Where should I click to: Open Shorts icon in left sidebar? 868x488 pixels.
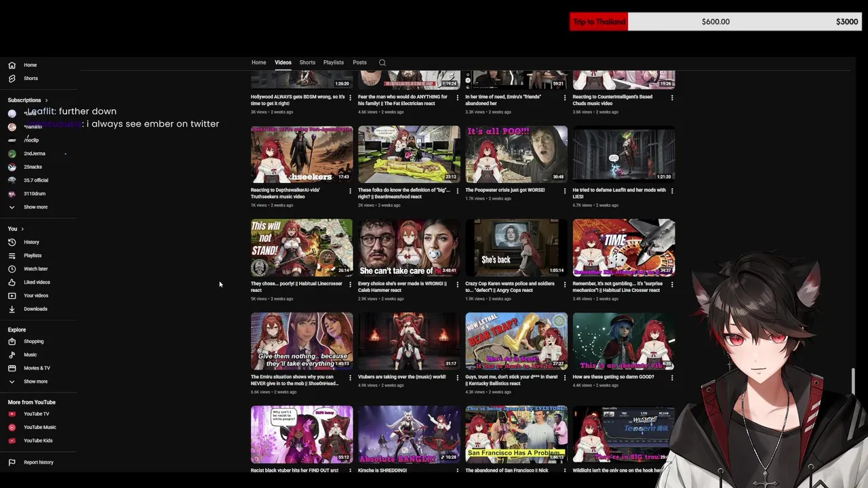pos(12,79)
